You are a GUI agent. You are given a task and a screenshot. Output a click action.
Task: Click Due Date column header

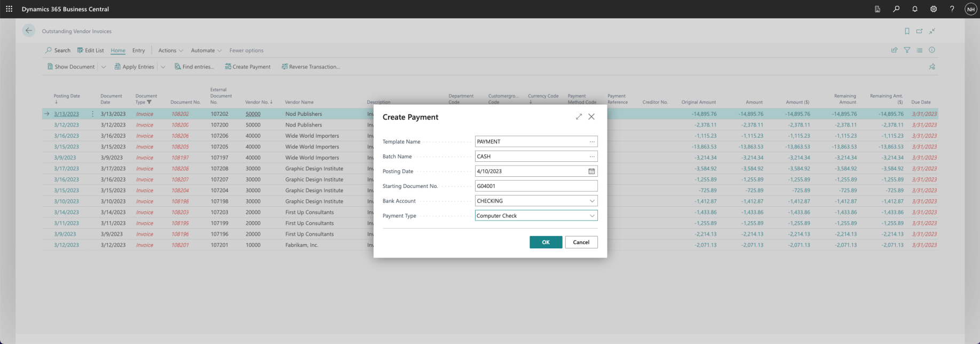921,102
